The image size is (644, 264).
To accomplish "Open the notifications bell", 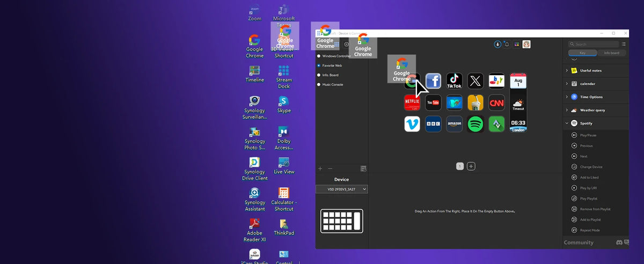I will tap(507, 44).
